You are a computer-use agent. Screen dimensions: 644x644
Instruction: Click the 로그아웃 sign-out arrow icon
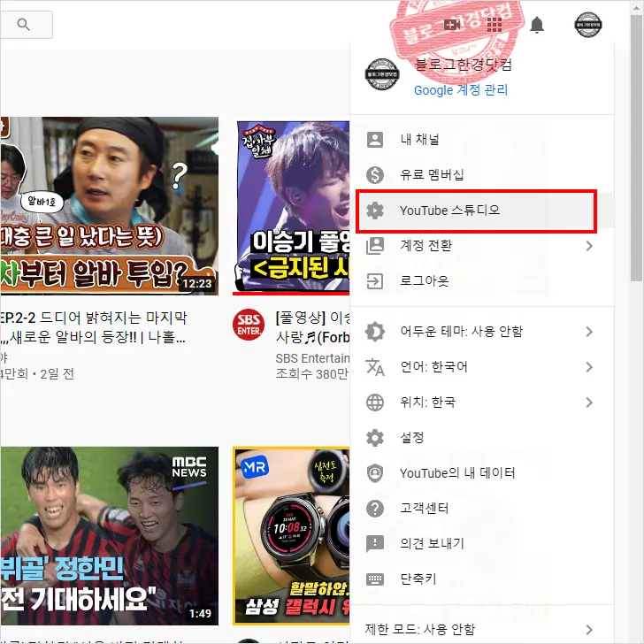[374, 281]
